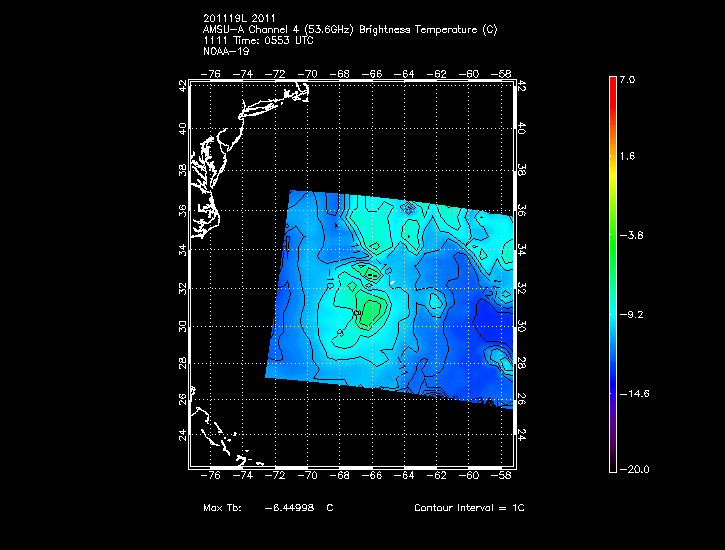
Task: Click the -60 longitude label on bottom axis
Action: coord(468,476)
